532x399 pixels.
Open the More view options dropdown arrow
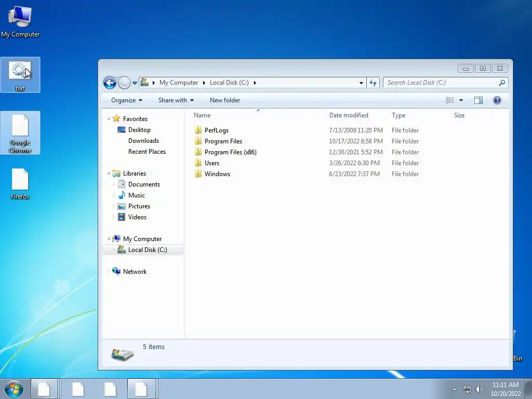click(461, 100)
